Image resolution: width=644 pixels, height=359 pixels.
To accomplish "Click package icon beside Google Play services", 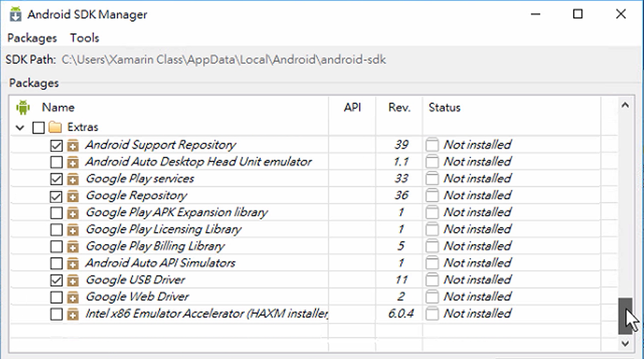I will (x=73, y=179).
